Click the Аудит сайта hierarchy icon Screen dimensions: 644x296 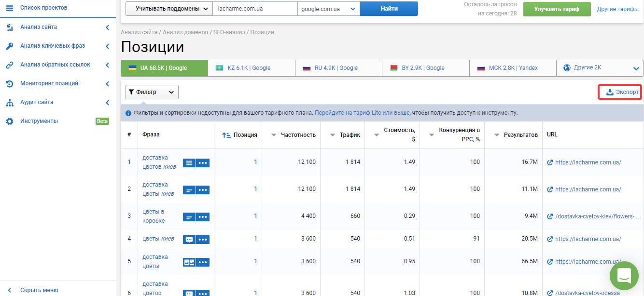pos(10,103)
